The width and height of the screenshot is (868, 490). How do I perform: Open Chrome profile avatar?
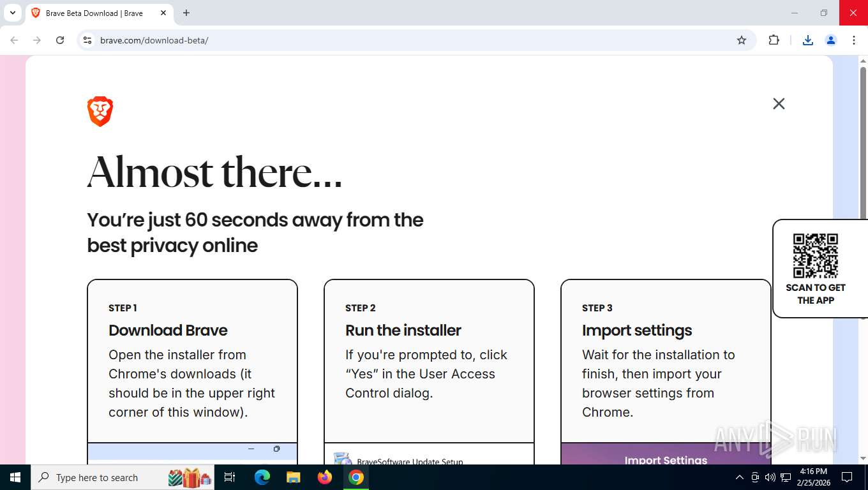[x=831, y=40]
